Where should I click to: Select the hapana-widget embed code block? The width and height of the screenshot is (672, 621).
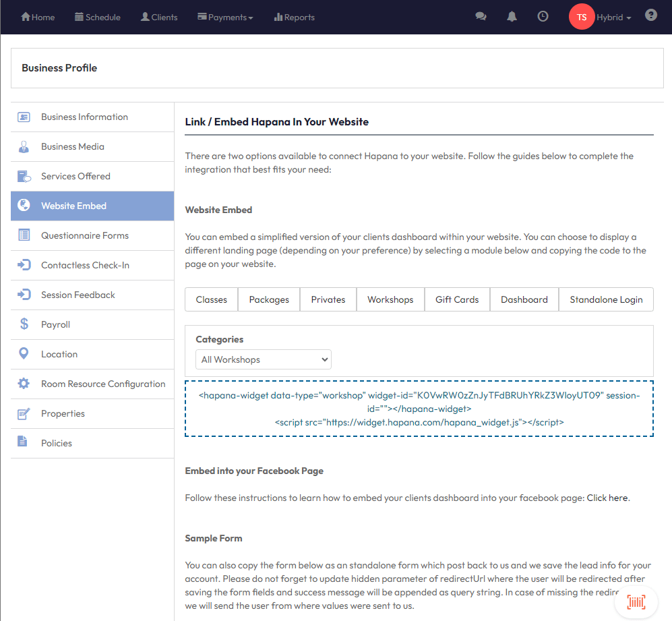[x=419, y=408]
